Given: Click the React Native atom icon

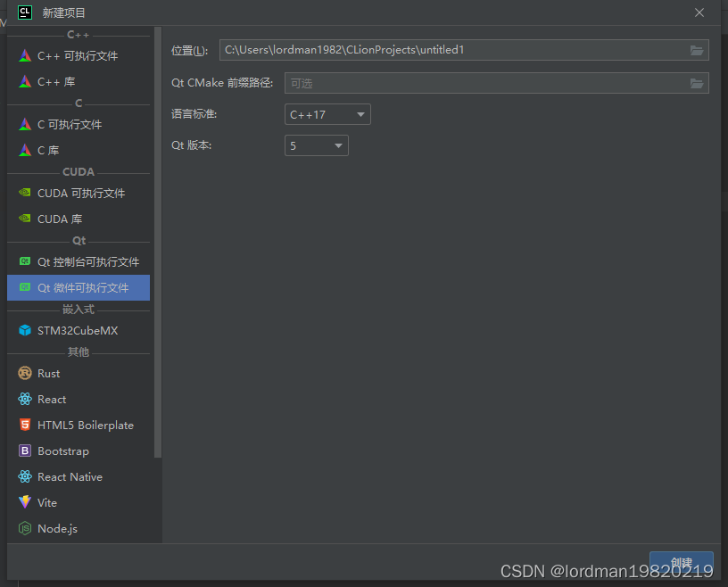Looking at the screenshot, I should click(x=25, y=476).
